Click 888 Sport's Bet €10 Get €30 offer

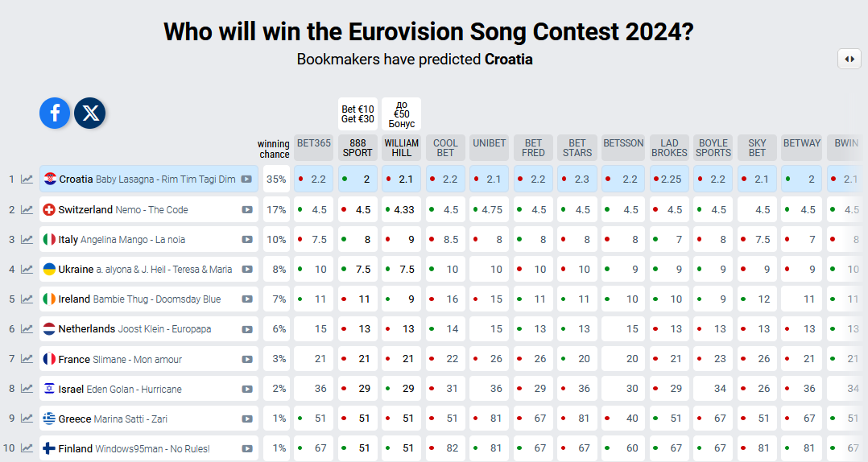358,114
